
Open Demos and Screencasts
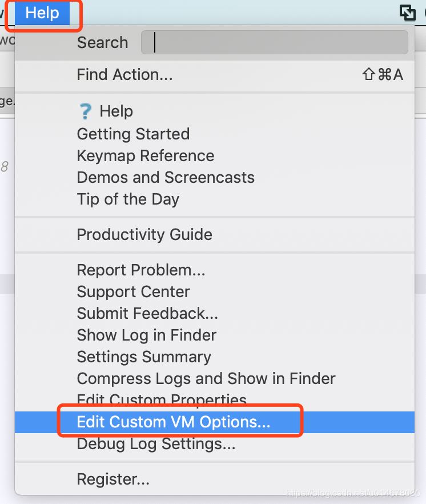pos(166,177)
